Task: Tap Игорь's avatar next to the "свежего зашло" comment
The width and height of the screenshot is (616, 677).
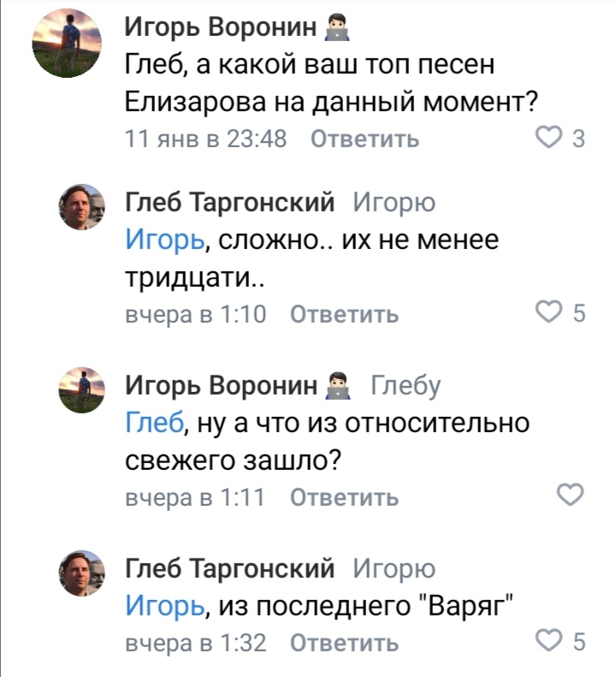Action: [x=81, y=389]
